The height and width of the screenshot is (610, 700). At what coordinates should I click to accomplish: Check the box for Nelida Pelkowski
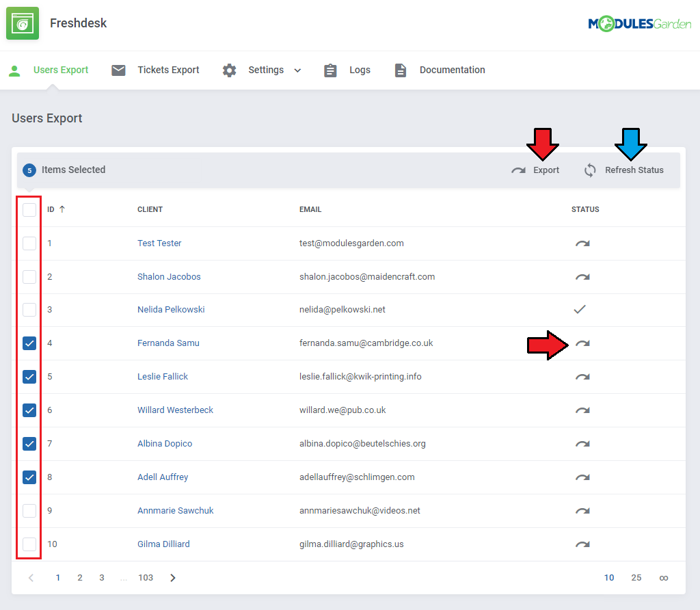pyautogui.click(x=29, y=310)
